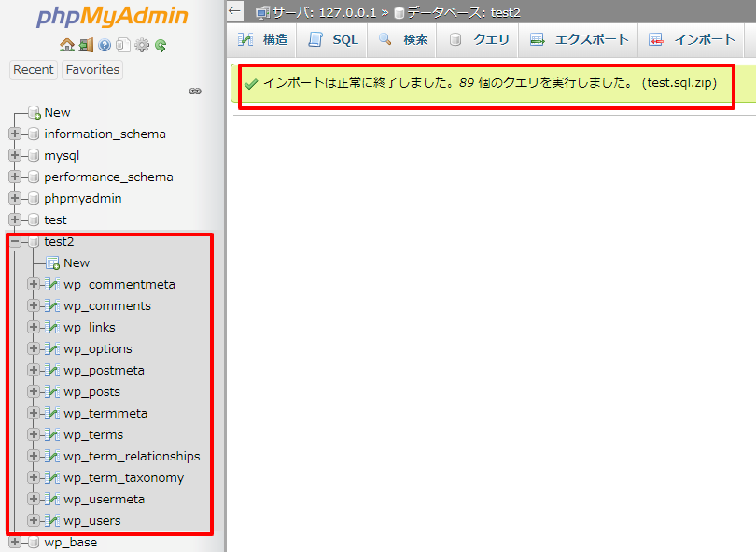Open the wp_users table
Viewport: 756px width, 552px height.
coord(91,521)
